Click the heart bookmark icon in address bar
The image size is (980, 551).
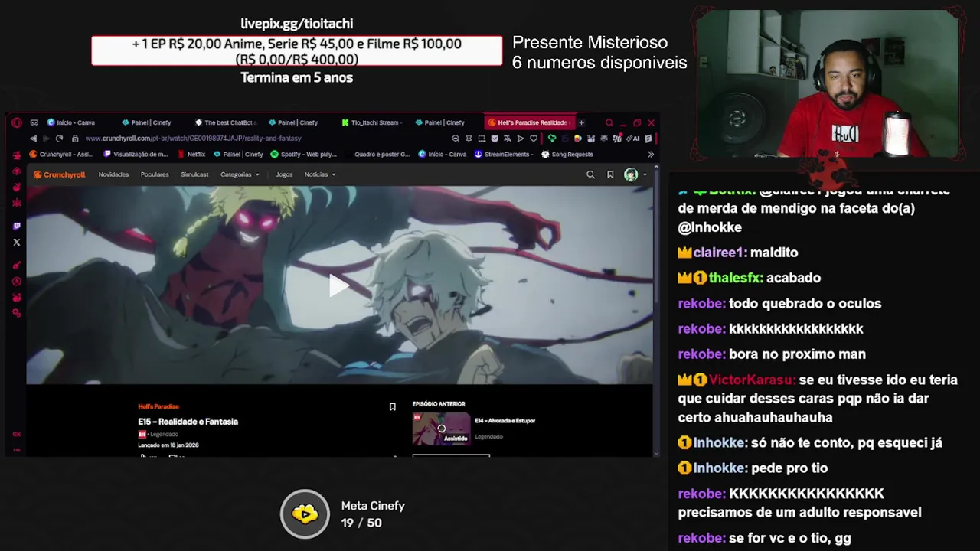[x=534, y=139]
